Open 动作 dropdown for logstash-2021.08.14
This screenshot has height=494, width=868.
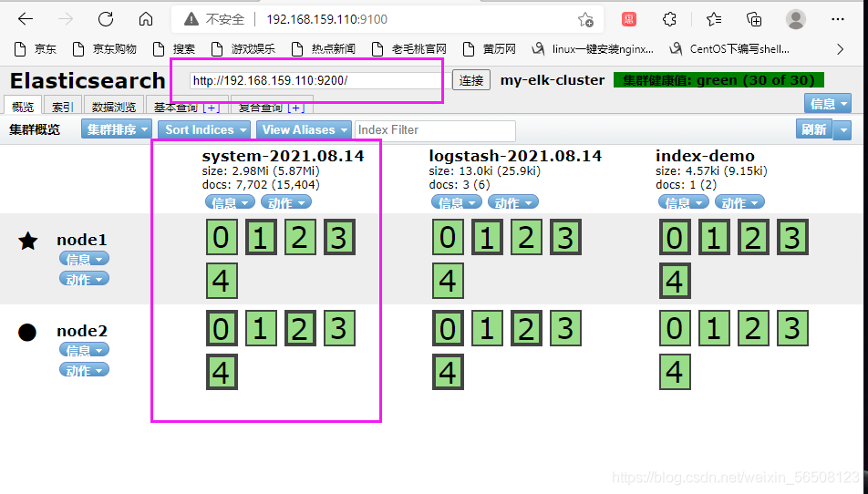pos(513,202)
